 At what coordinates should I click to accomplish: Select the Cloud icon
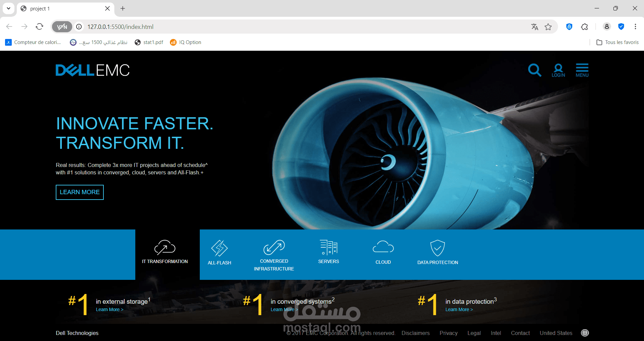383,247
